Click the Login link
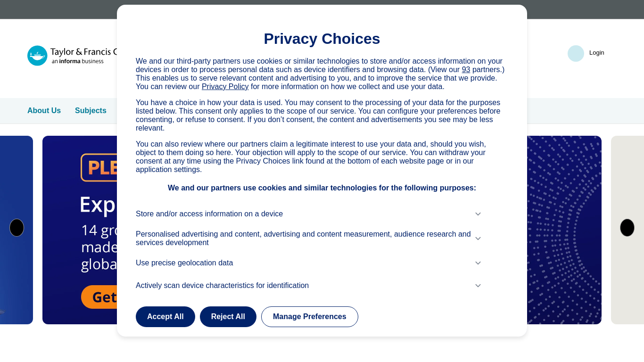The height and width of the screenshot is (362, 644). coord(597,53)
